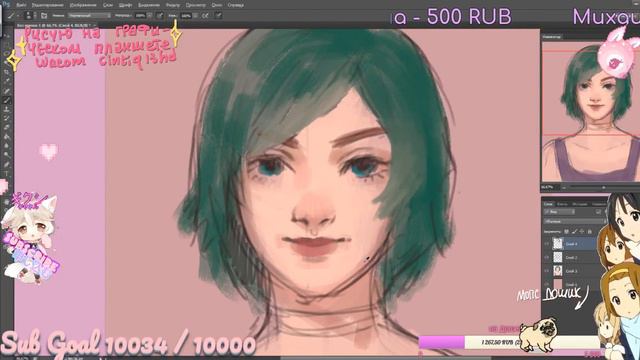The height and width of the screenshot is (360, 640).
Task: Toggle pressure for opacity icon
Action: coord(160,16)
